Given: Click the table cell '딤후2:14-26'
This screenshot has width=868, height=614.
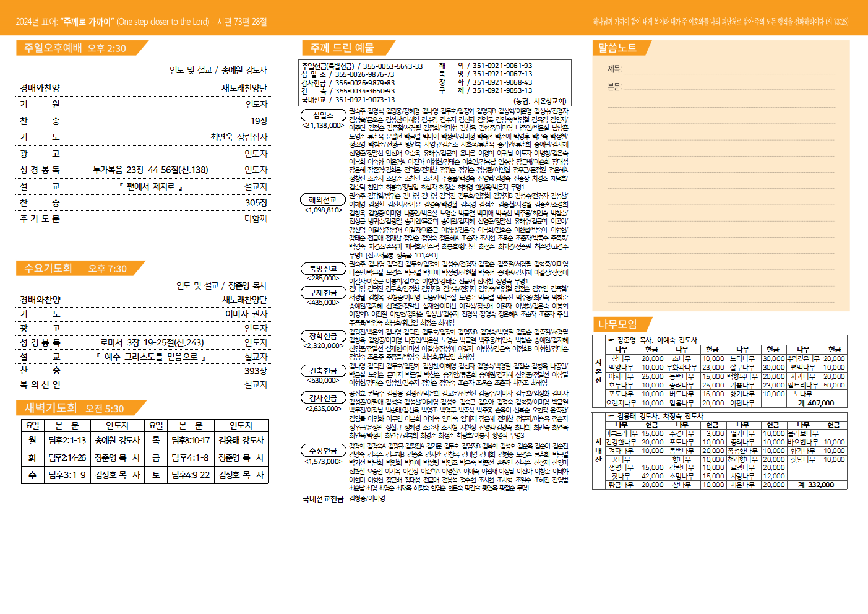Looking at the screenshot, I should 67,457.
